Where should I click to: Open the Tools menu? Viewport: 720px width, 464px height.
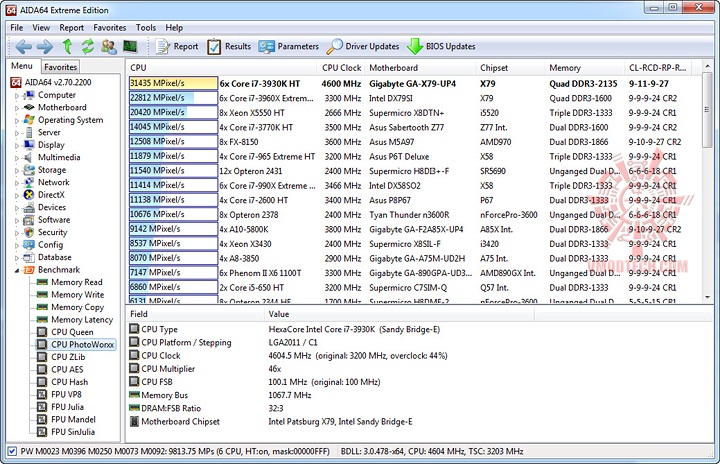pyautogui.click(x=146, y=28)
